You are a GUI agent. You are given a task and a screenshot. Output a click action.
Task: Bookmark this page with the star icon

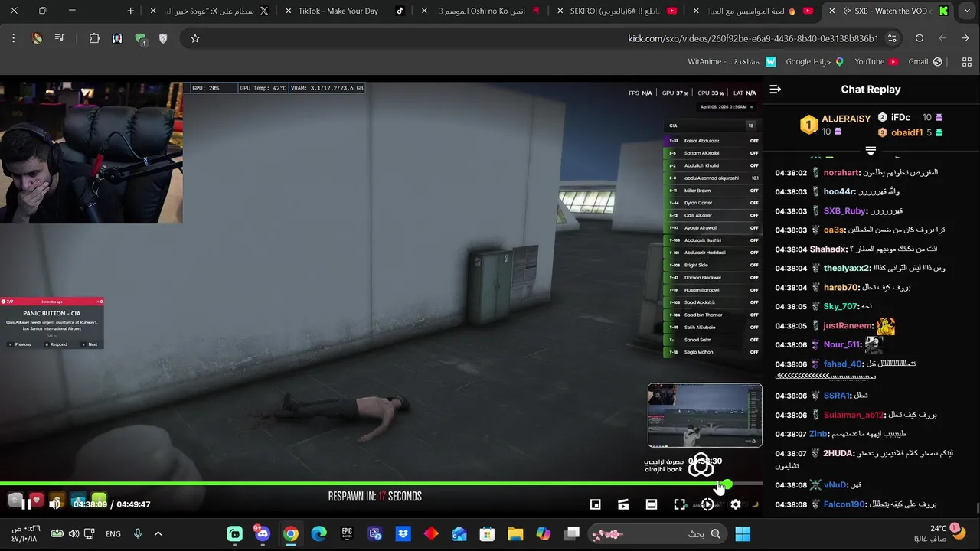[x=195, y=38]
